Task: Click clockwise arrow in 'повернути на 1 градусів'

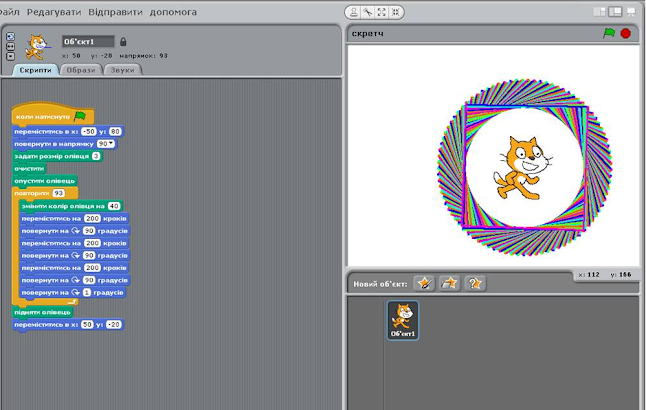Action: tap(75, 293)
